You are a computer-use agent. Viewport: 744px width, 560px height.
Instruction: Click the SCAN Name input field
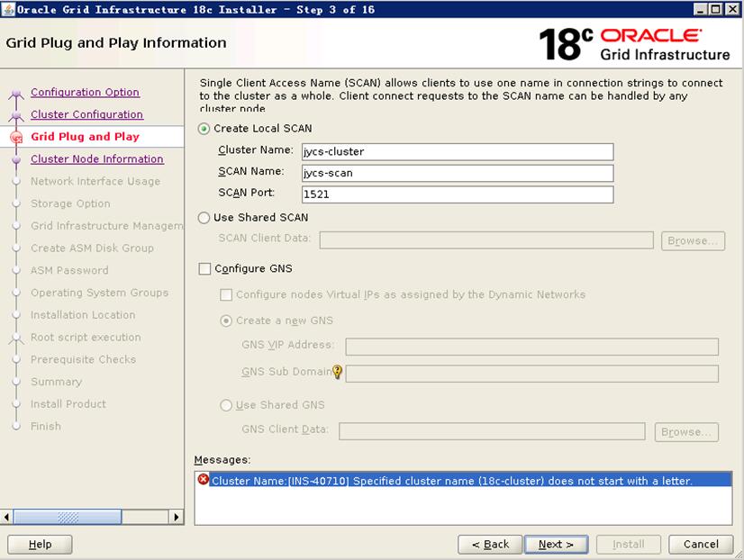click(458, 173)
